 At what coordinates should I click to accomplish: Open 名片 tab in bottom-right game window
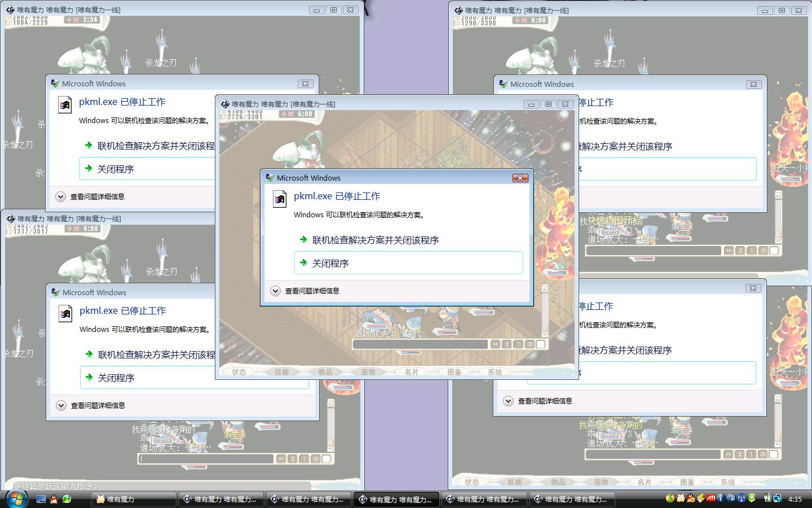click(x=645, y=482)
